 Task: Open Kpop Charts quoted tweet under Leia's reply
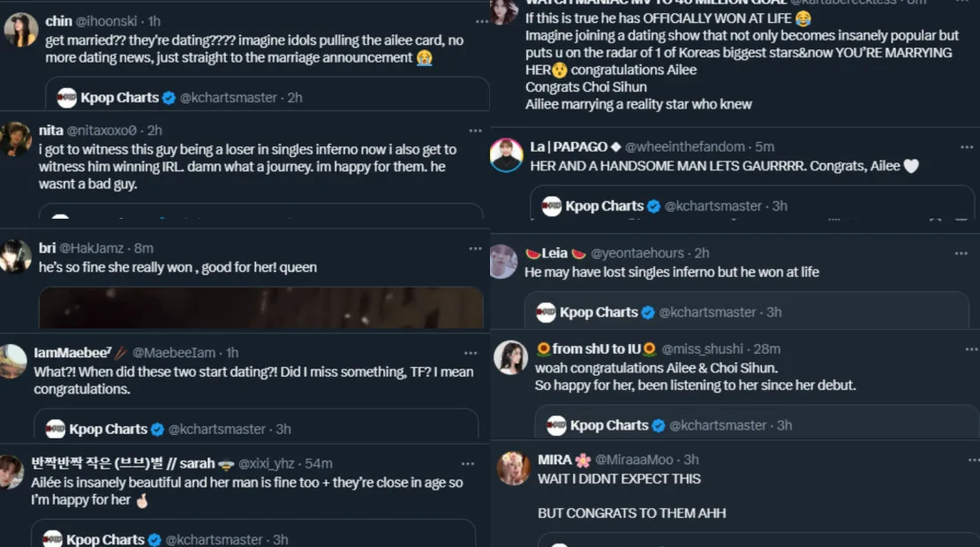pos(746,311)
